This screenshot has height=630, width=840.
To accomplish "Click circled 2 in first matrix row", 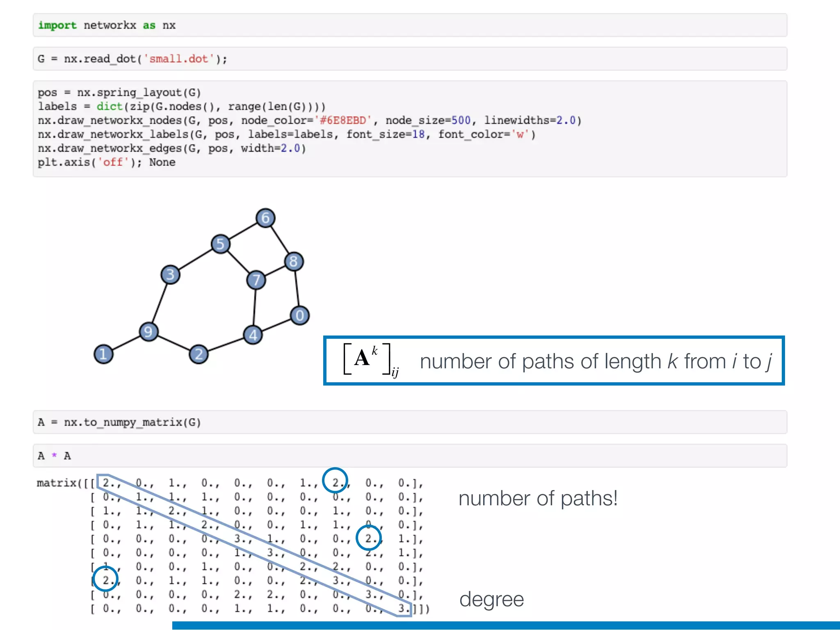I will 335,480.
